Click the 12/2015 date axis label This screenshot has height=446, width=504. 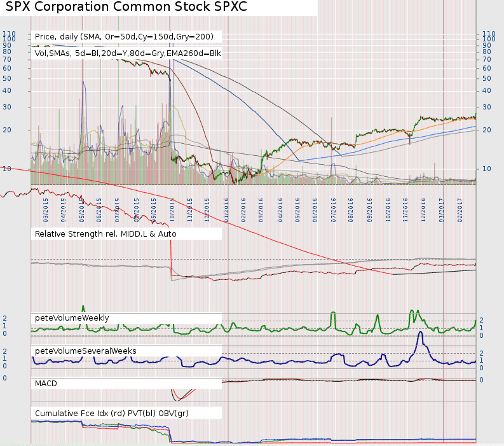207,210
